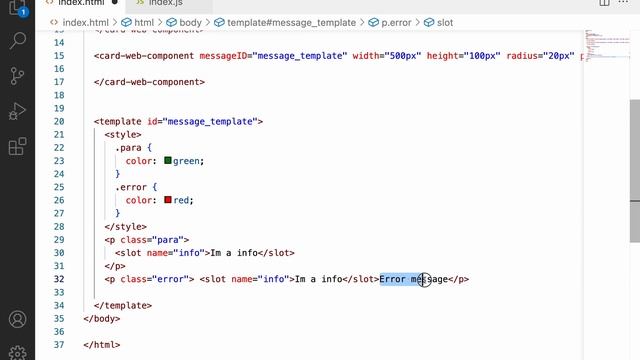
Task: Click the opening style tag
Action: (123, 135)
